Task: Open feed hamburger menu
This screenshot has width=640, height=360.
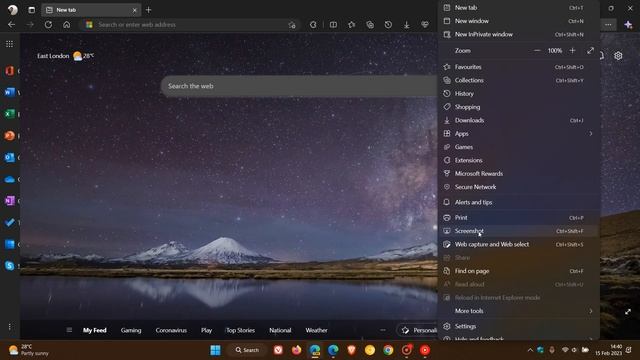Action: (69, 330)
